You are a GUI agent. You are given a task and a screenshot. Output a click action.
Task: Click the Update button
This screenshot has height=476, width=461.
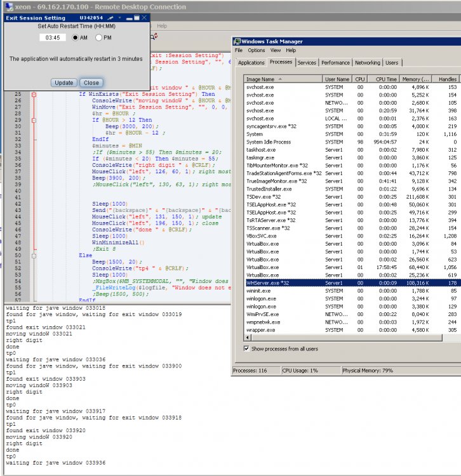point(63,83)
